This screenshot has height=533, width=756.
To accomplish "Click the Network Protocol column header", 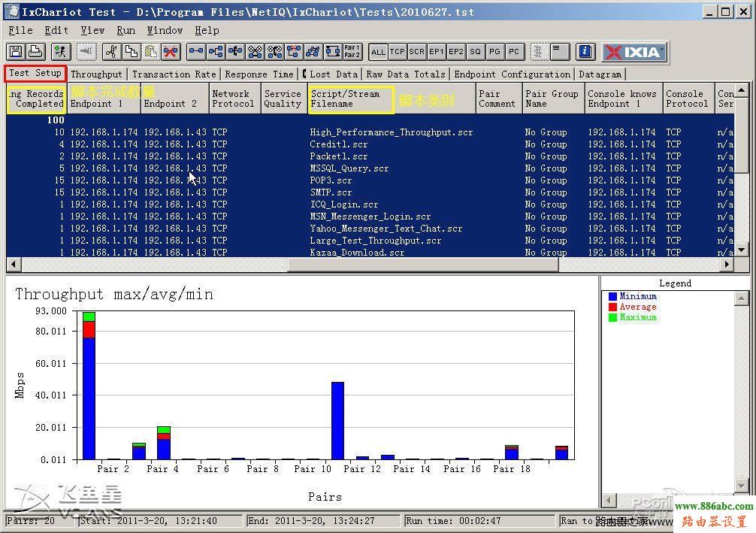I will [234, 98].
